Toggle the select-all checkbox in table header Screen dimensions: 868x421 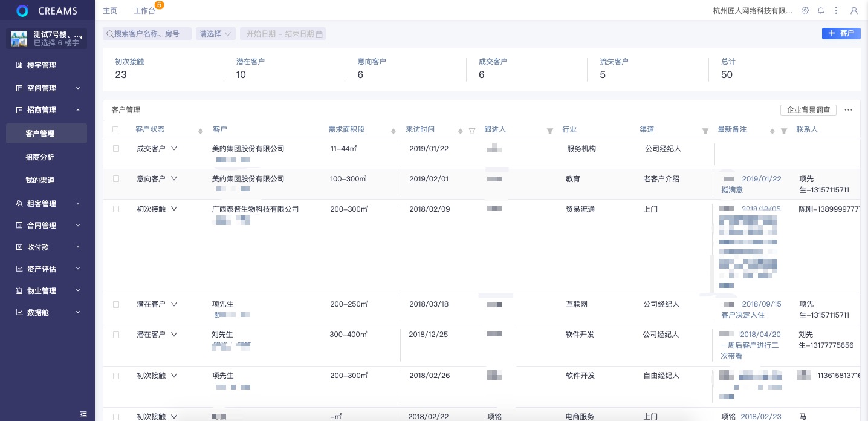click(116, 129)
